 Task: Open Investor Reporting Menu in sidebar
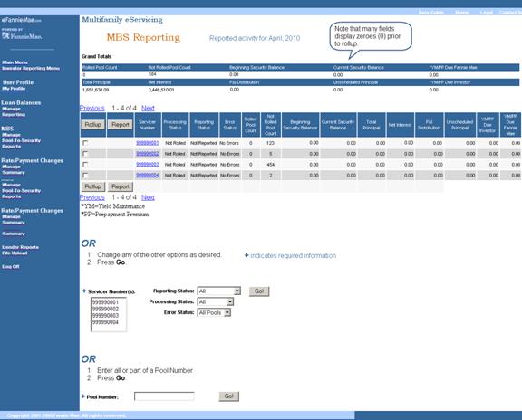(31, 68)
